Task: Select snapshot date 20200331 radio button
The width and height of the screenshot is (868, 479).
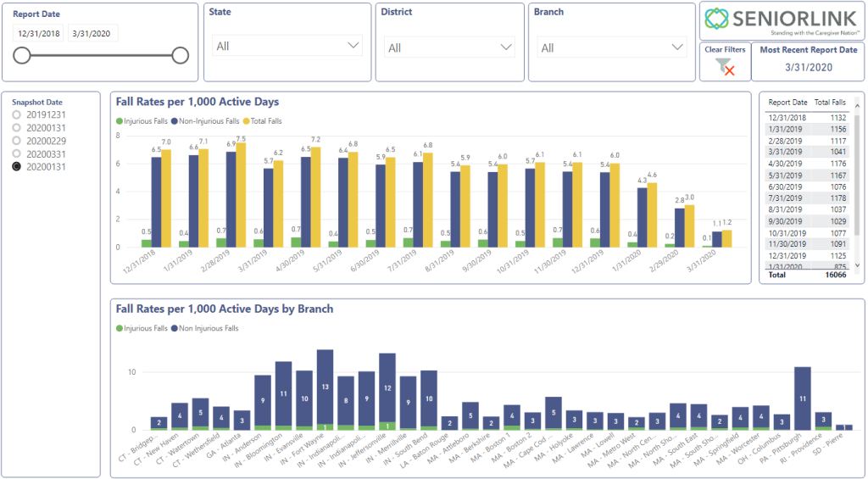Action: (17, 154)
